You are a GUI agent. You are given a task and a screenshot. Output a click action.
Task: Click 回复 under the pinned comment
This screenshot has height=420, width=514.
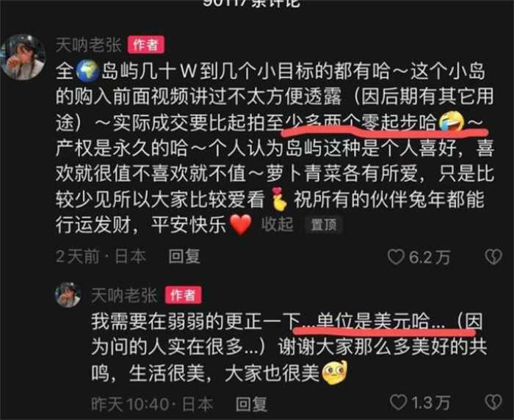pos(184,256)
